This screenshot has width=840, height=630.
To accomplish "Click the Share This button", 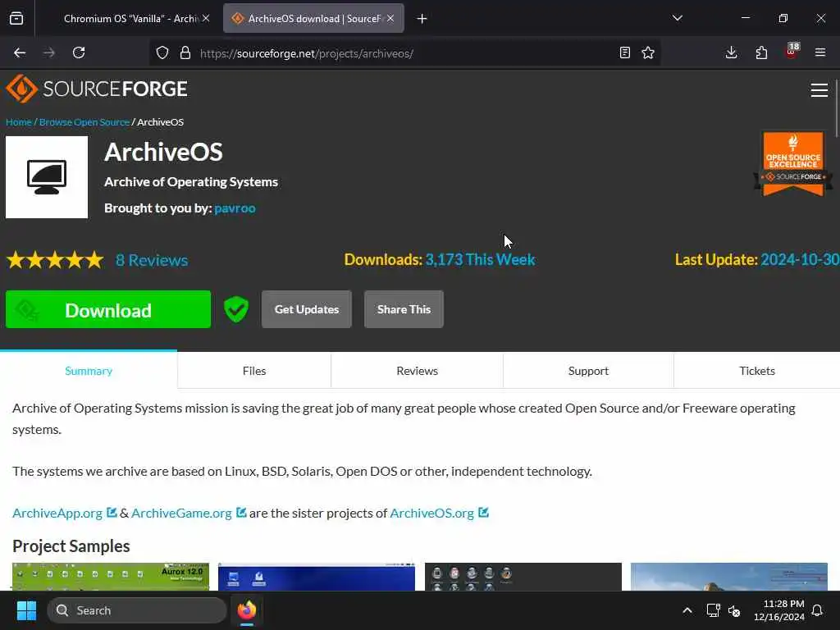I will tap(404, 309).
